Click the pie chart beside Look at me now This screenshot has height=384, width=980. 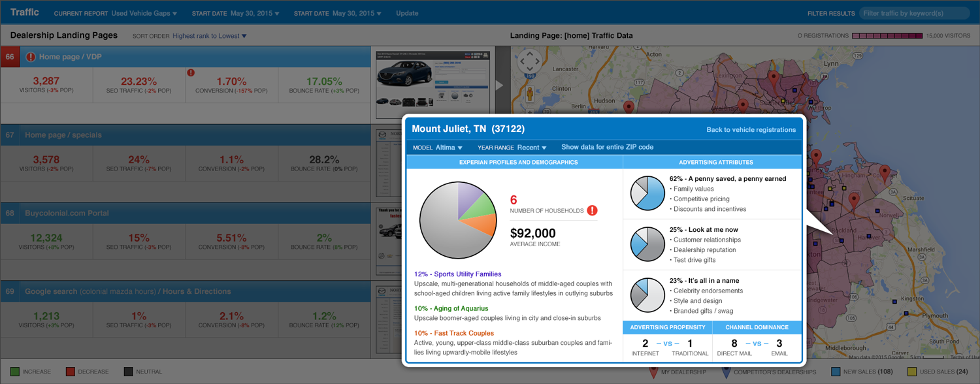(x=647, y=244)
